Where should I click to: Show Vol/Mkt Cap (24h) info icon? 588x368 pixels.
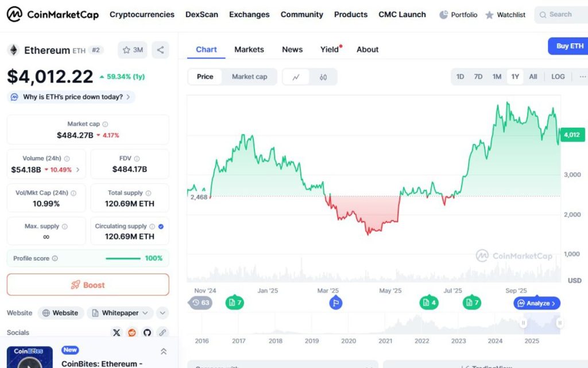coord(73,193)
